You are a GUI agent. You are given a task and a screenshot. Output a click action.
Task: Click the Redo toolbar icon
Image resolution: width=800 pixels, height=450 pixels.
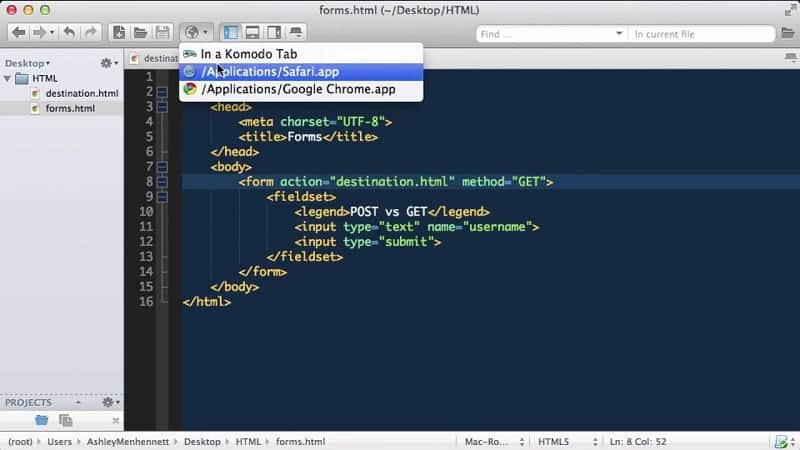[x=91, y=33]
